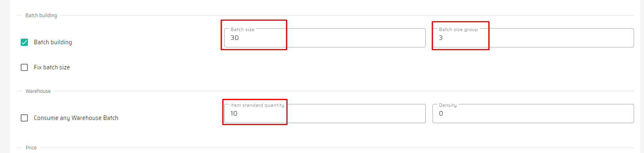This screenshot has width=644, height=153.
Task: Click the Warehouse section heading
Action: pyautogui.click(x=38, y=91)
